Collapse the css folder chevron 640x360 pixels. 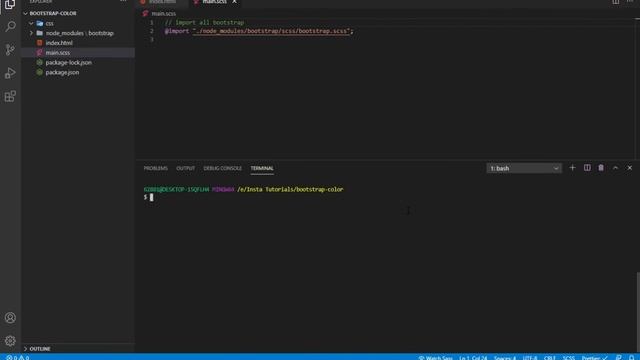click(x=31, y=23)
